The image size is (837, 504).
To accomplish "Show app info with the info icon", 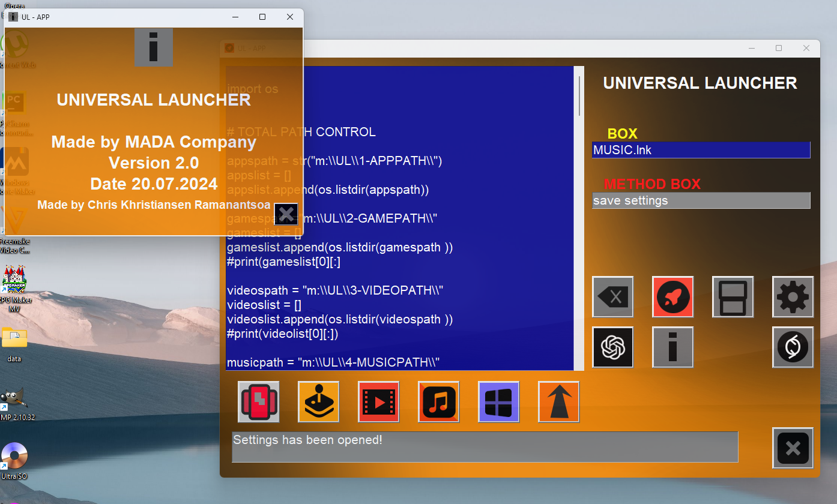I will pyautogui.click(x=672, y=347).
